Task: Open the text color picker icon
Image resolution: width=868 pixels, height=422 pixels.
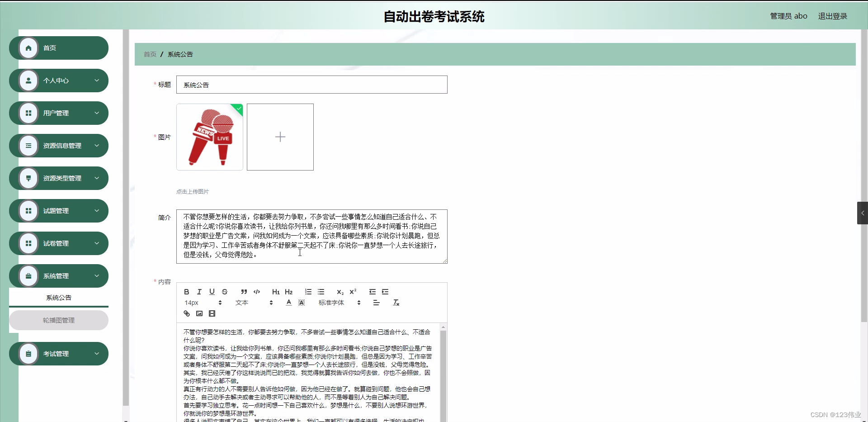Action: (288, 302)
